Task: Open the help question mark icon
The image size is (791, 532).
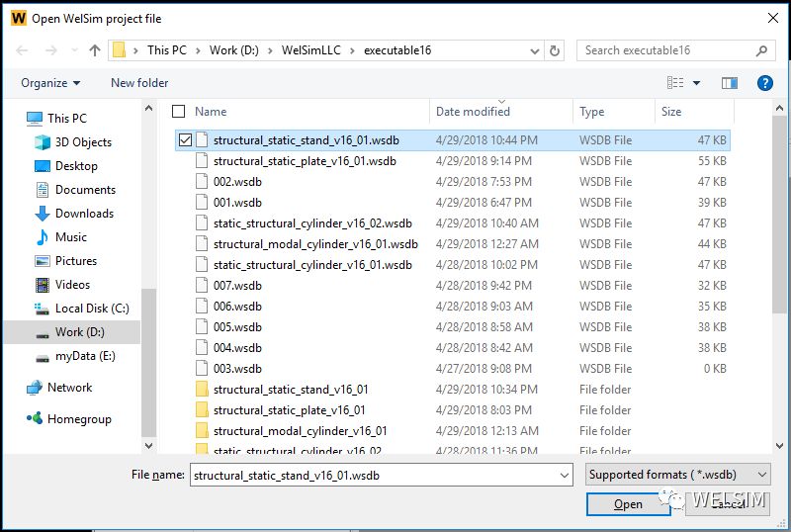Action: (764, 83)
